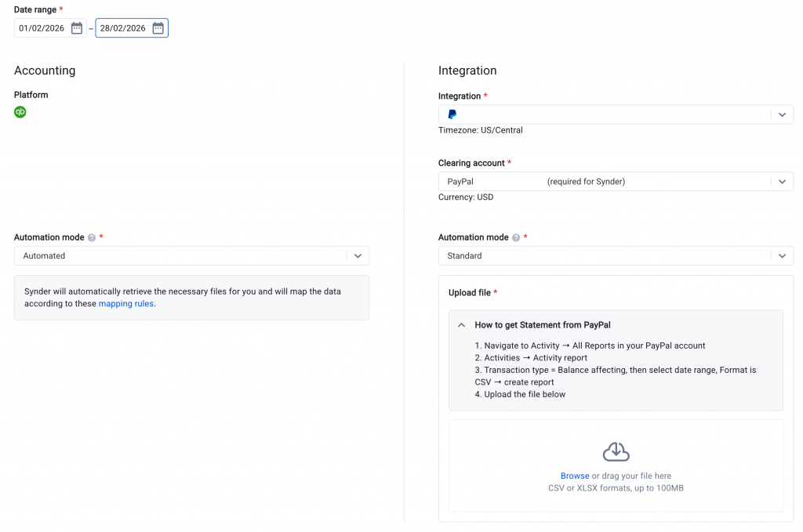This screenshot has width=803, height=532.
Task: Click the chevron arrow in Automated selector
Action: [358, 256]
